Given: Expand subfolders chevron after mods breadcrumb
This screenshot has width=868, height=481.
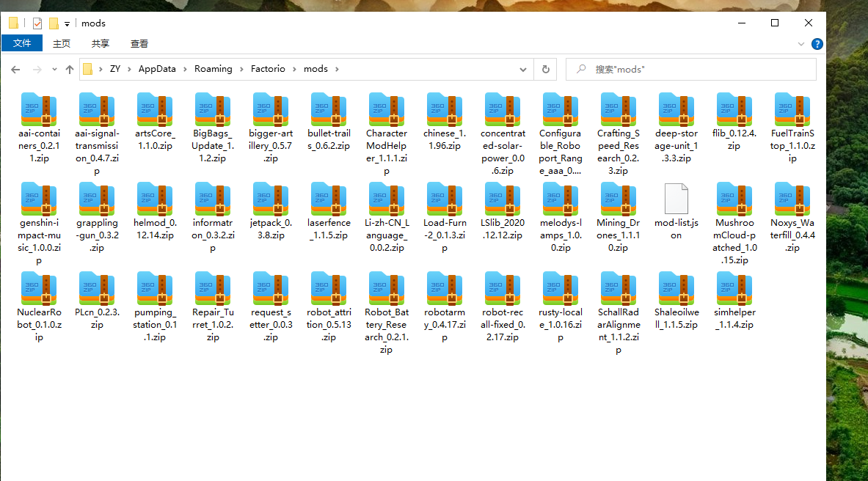Looking at the screenshot, I should tap(337, 69).
